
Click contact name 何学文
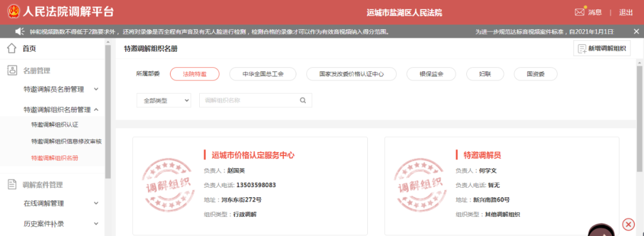[488, 170]
